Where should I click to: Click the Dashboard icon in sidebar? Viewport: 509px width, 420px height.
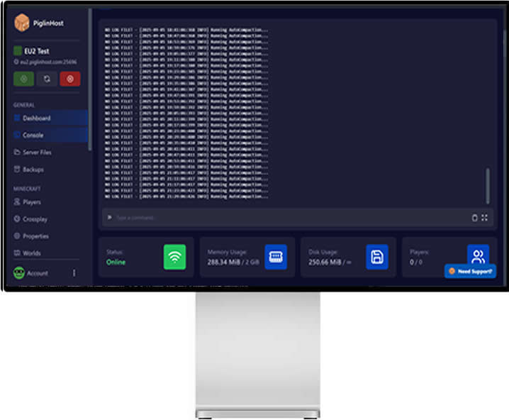17,118
